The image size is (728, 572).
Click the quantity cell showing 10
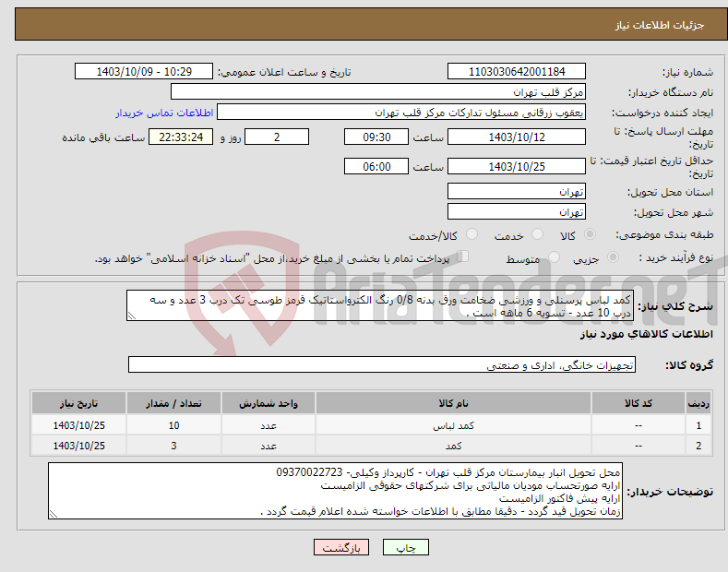click(x=173, y=425)
